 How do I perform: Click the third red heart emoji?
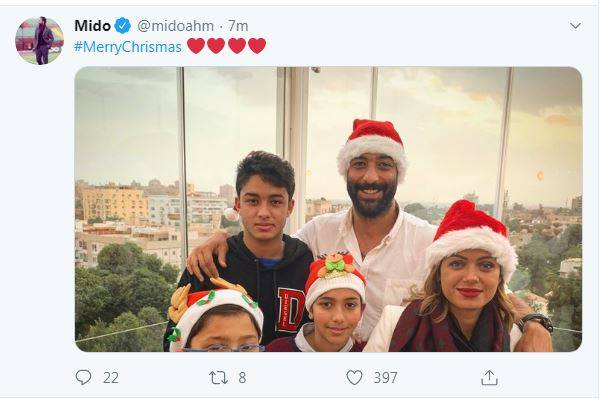pyautogui.click(x=237, y=46)
